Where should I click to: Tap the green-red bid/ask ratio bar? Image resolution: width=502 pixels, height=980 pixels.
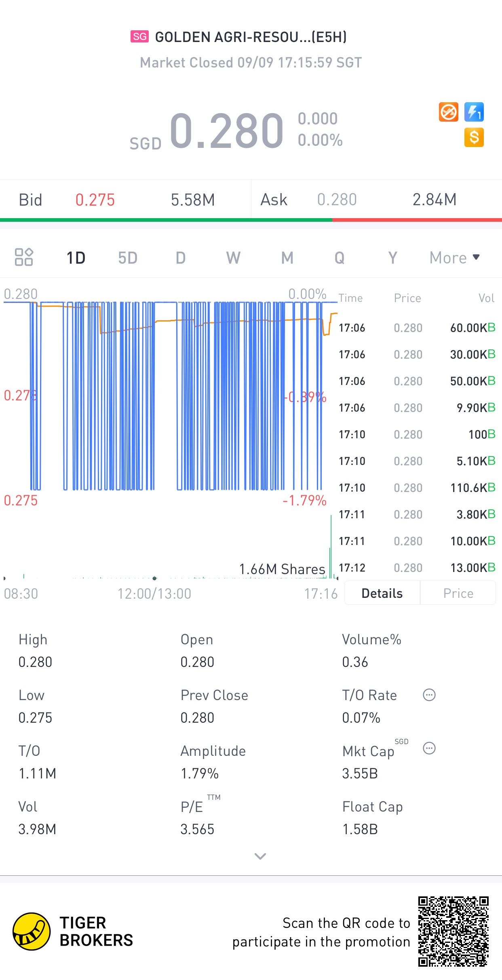[x=251, y=220]
